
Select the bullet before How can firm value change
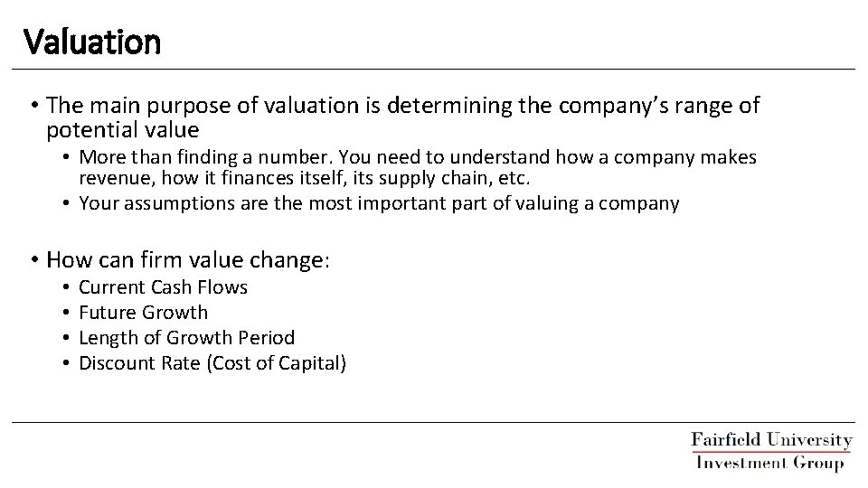tap(34, 261)
